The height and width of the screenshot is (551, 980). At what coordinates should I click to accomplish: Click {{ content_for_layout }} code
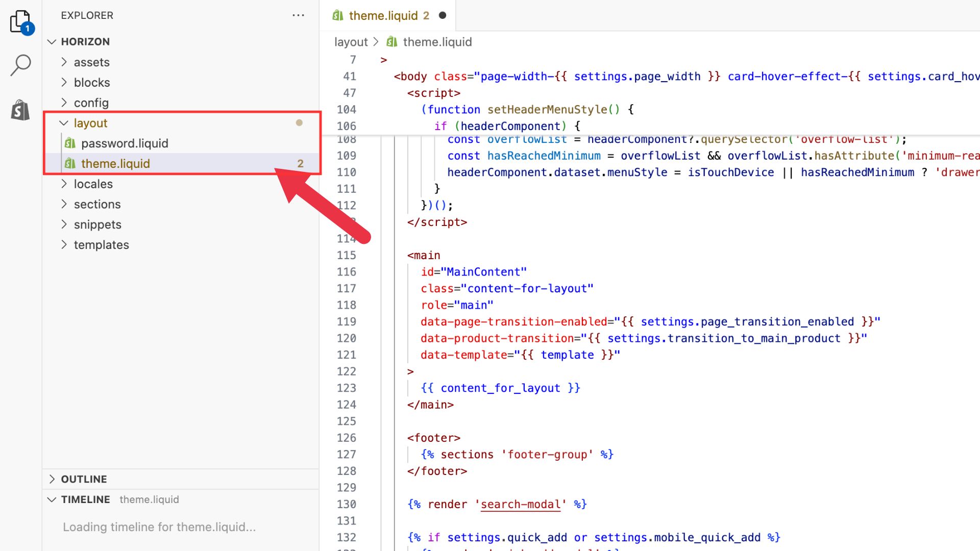tap(500, 388)
